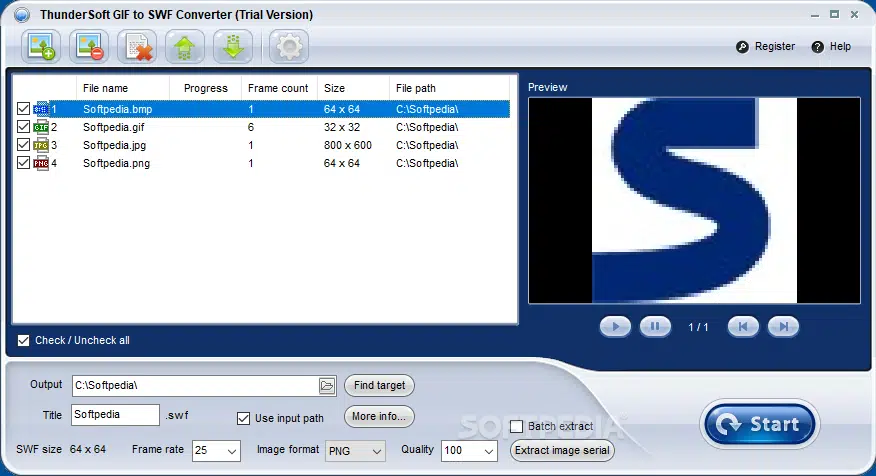Image resolution: width=876 pixels, height=476 pixels.
Task: Select the Softpedia.gif file name
Action: [114, 127]
